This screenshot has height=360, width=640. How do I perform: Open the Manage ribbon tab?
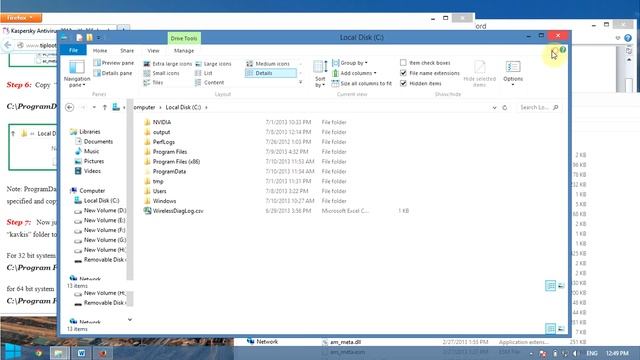(x=184, y=51)
